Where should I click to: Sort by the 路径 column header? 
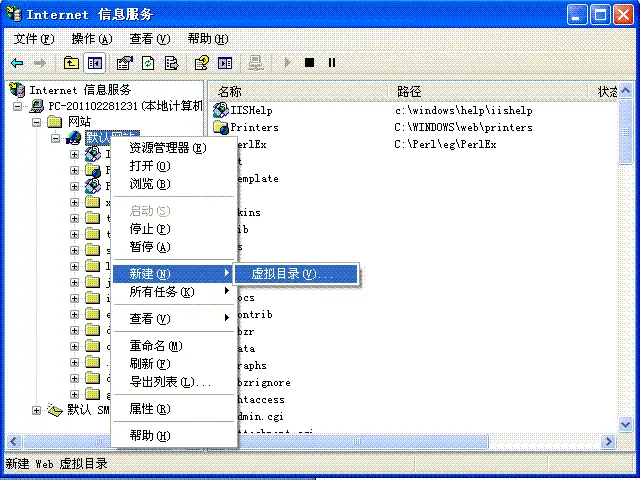(x=487, y=91)
